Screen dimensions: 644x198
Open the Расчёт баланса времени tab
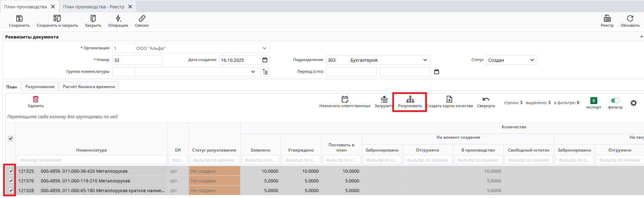coord(89,87)
